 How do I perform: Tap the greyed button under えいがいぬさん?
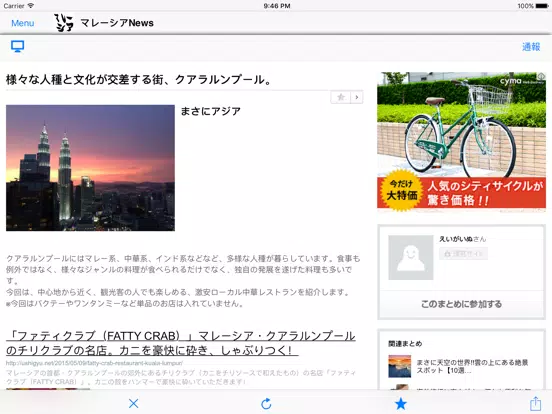pos(463,253)
